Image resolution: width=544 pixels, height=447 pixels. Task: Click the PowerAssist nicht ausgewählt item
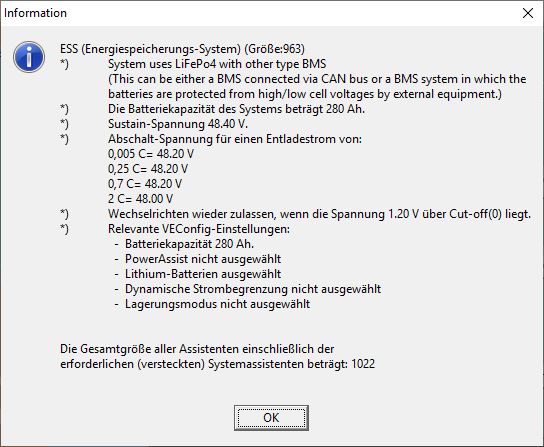tap(203, 259)
